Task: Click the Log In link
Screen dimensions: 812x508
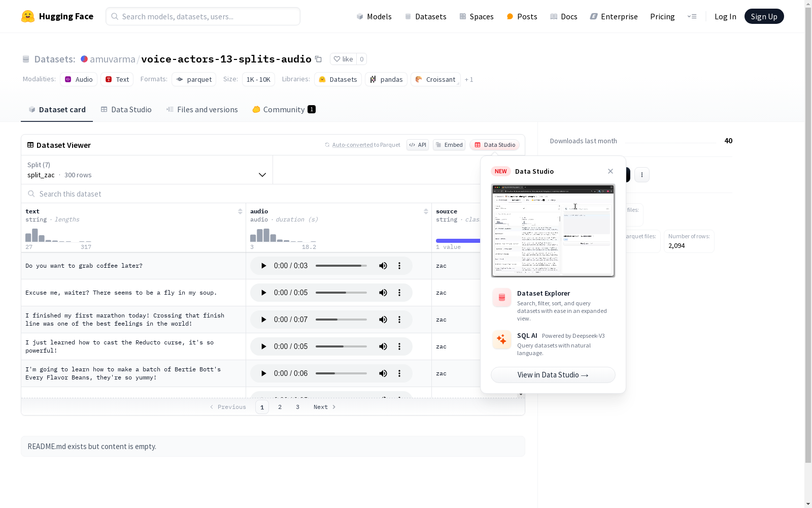Action: tap(725, 16)
